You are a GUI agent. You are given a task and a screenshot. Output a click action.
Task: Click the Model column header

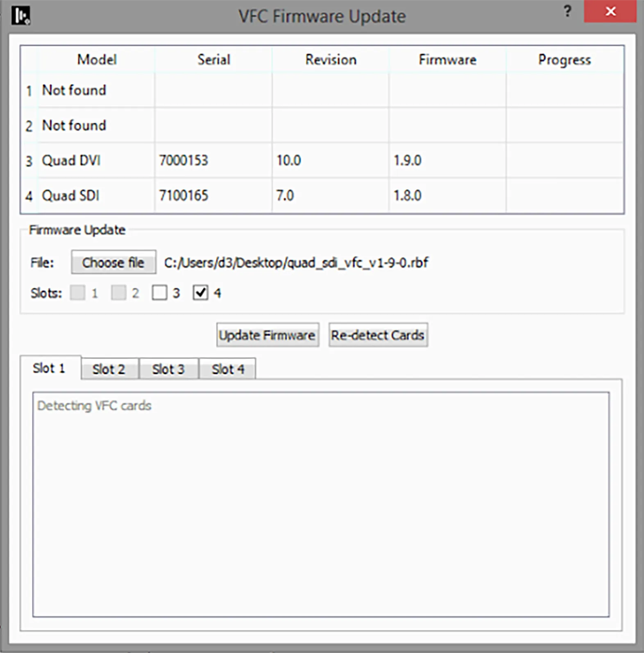(97, 60)
